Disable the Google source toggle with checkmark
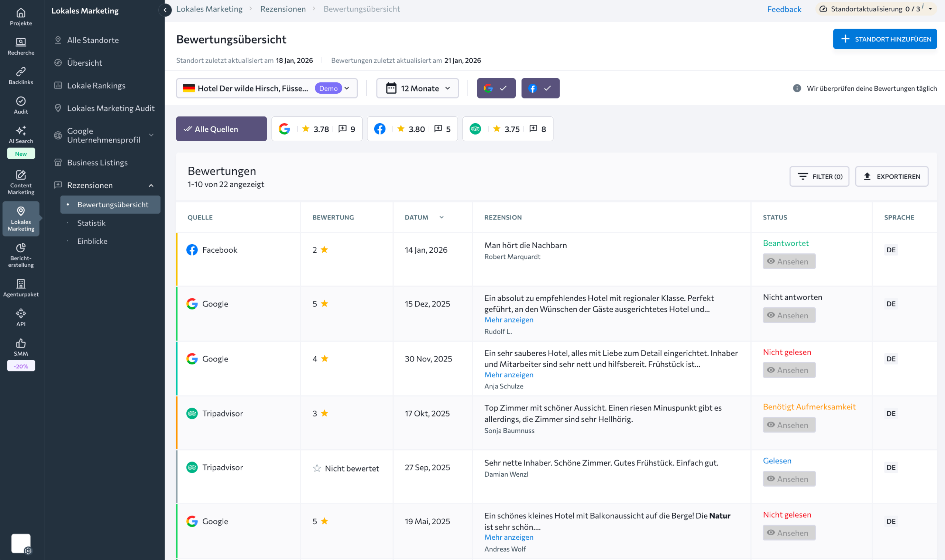Image resolution: width=945 pixels, height=560 pixels. [496, 88]
